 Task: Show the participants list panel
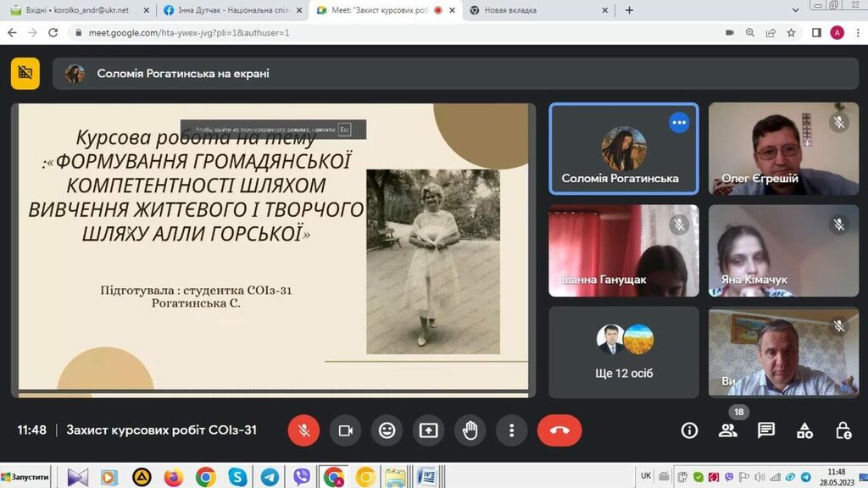pos(727,430)
